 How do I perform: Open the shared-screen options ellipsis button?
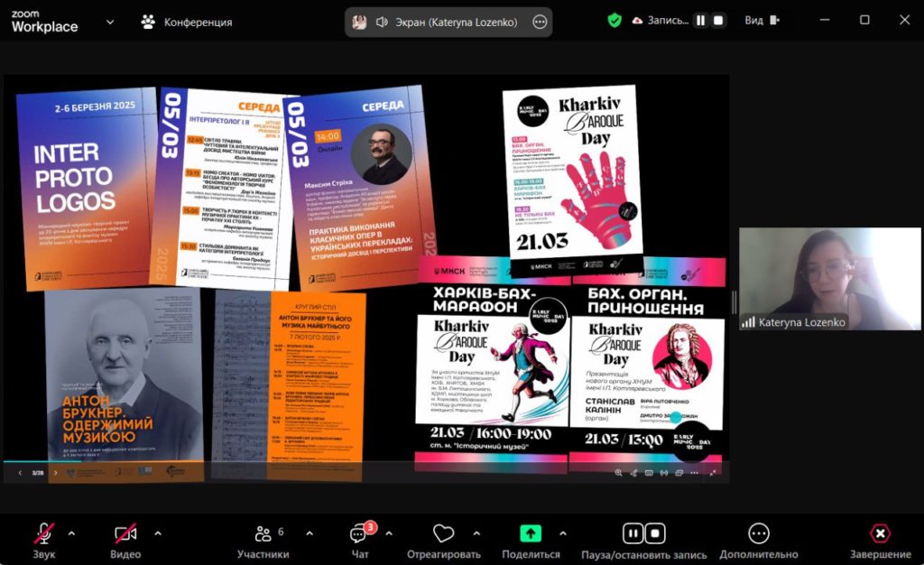[x=540, y=23]
